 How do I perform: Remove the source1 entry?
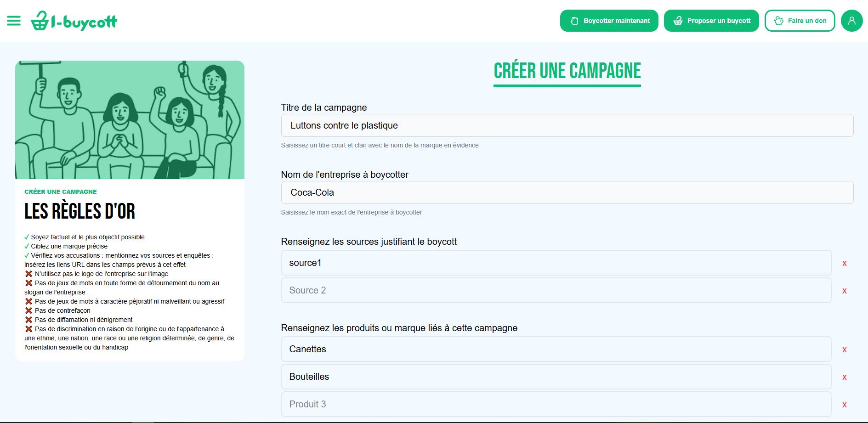coord(844,264)
